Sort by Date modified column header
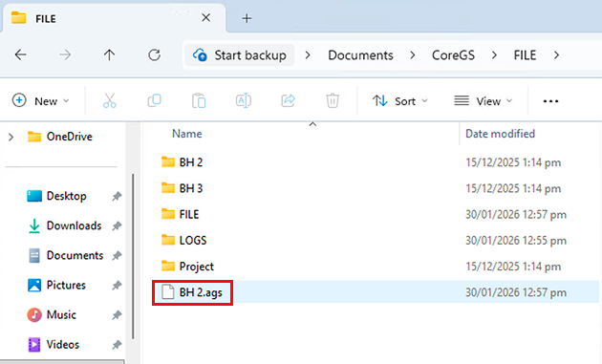 click(x=501, y=134)
